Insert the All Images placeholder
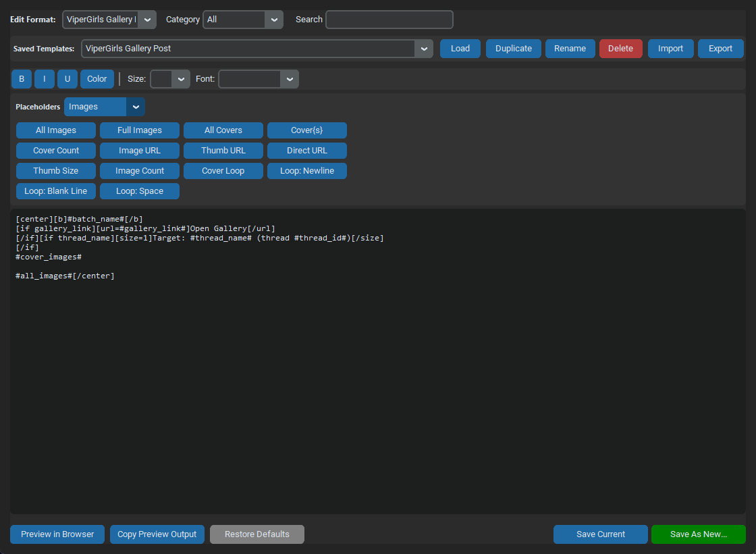 (56, 130)
